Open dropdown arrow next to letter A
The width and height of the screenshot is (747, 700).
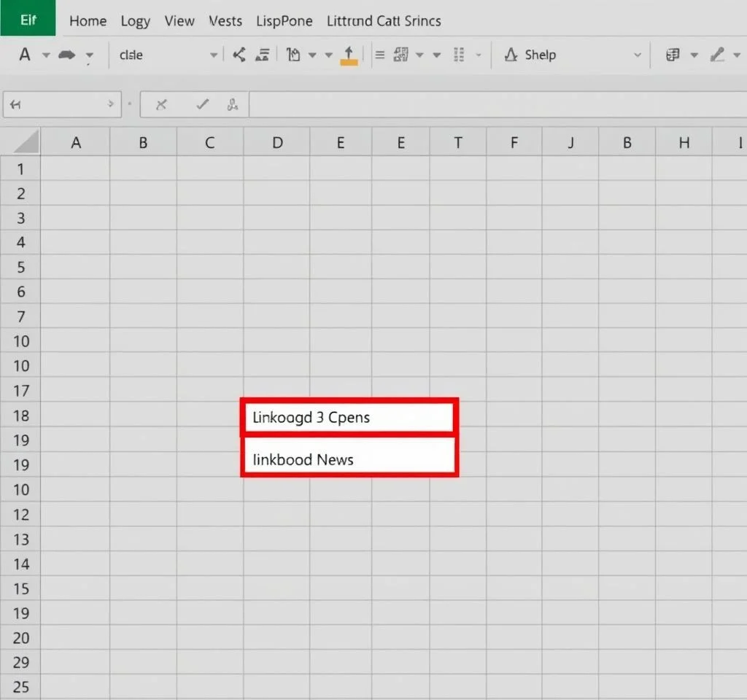point(46,55)
